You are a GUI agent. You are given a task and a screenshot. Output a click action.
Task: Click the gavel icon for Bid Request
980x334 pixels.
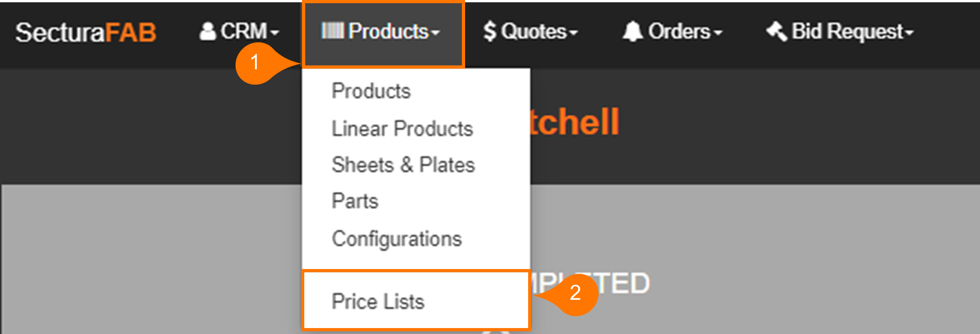776,31
